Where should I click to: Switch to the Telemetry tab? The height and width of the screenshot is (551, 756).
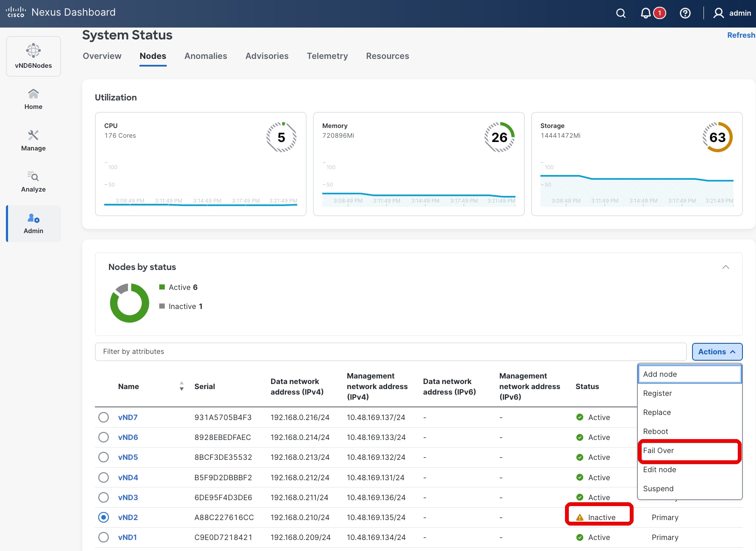327,56
